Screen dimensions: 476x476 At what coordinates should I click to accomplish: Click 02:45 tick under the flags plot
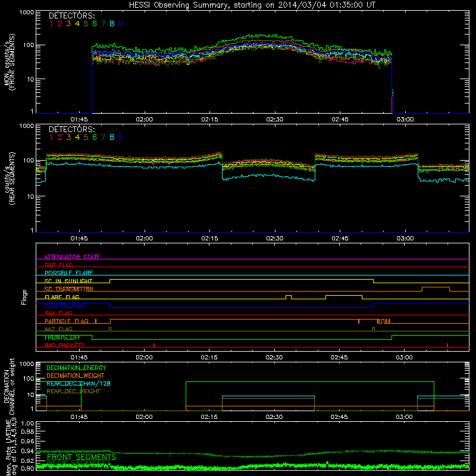[339, 358]
